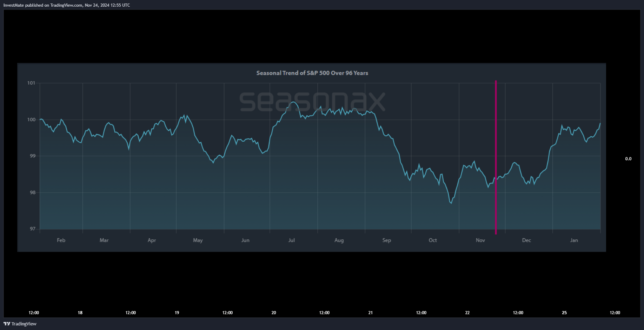Screen dimensions: 644x330
Task: Click the Sep label on month axis
Action: tap(386, 240)
